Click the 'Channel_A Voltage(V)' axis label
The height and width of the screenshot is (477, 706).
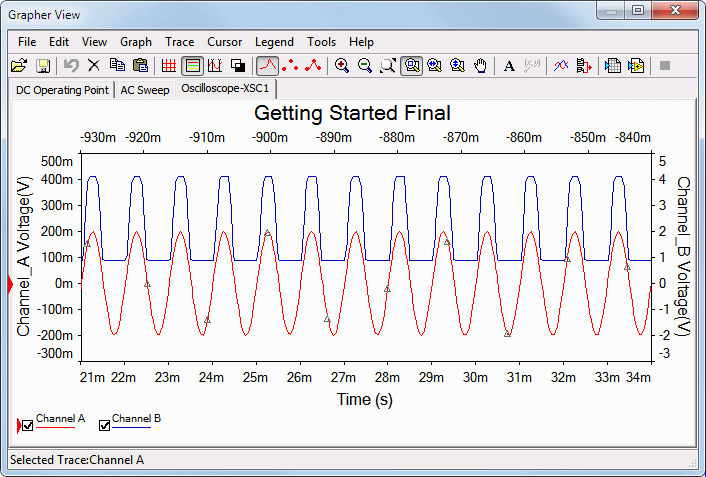(23, 256)
